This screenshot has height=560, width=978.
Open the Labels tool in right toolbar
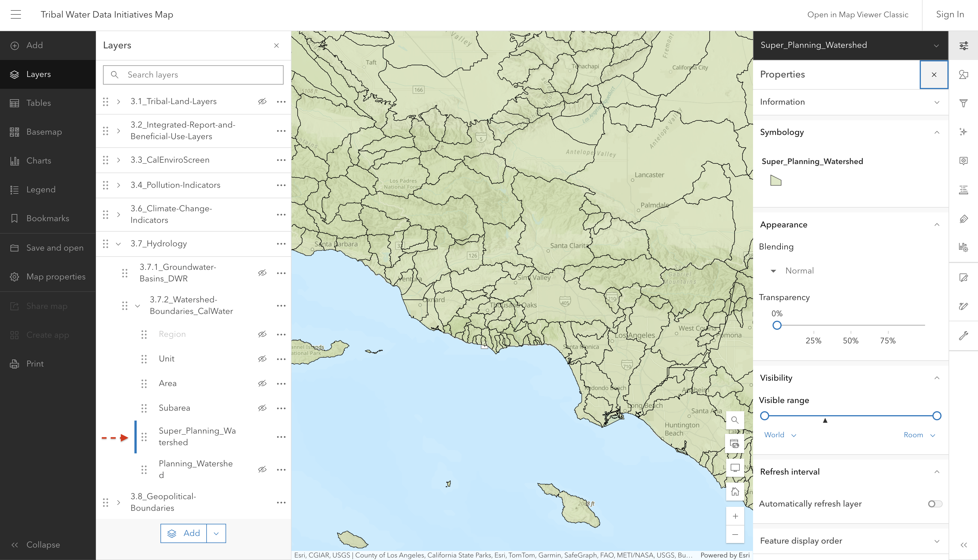tap(963, 218)
